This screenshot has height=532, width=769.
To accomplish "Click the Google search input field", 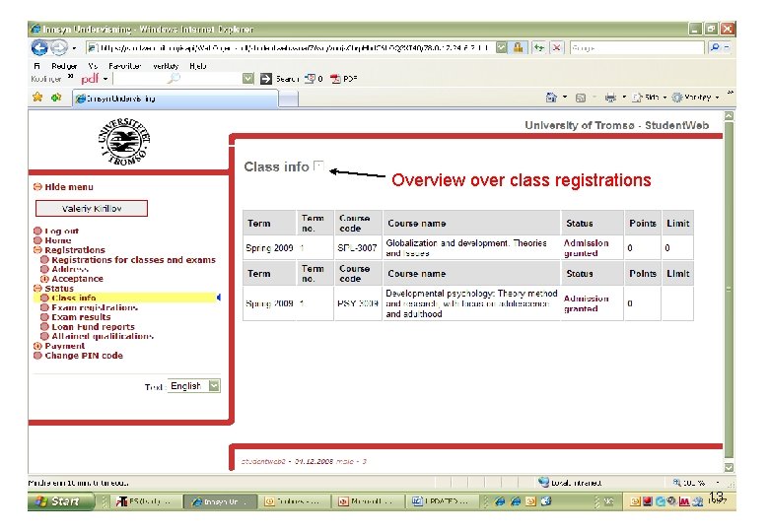I will click(x=637, y=48).
